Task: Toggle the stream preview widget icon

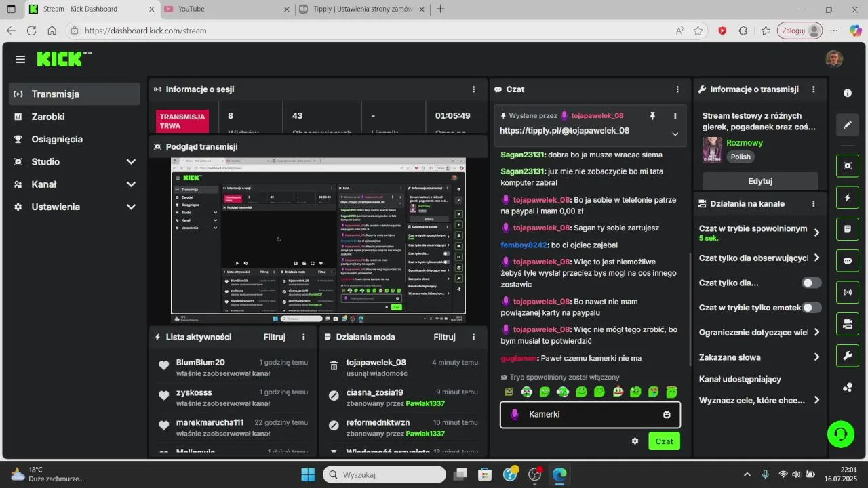Action: (848, 165)
